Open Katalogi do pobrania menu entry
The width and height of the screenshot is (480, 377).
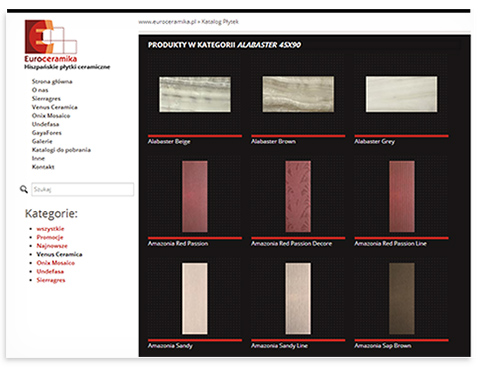click(x=61, y=150)
